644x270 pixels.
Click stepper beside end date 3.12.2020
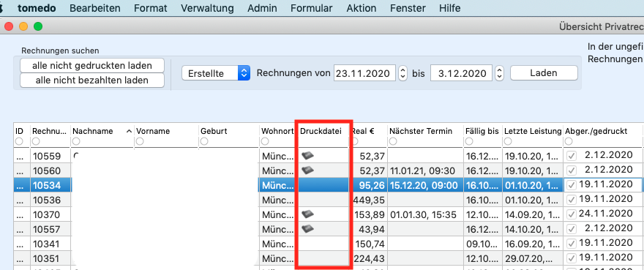499,74
